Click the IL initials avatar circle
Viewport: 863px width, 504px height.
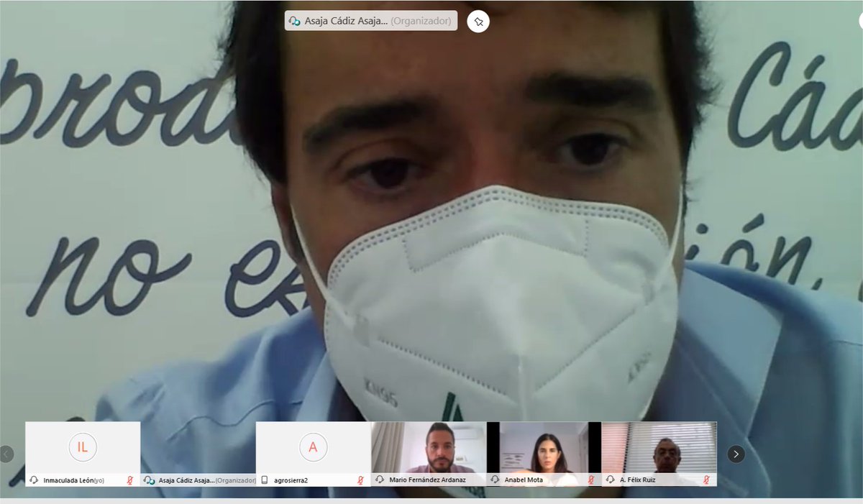(83, 446)
